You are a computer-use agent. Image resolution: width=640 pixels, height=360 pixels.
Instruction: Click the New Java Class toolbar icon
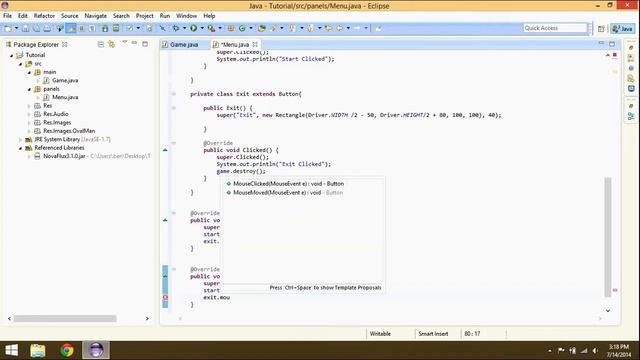(x=242, y=28)
